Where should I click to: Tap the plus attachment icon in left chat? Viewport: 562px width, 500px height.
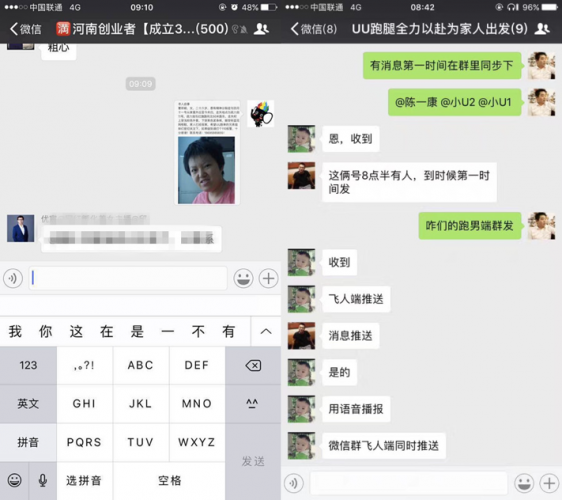pyautogui.click(x=268, y=278)
